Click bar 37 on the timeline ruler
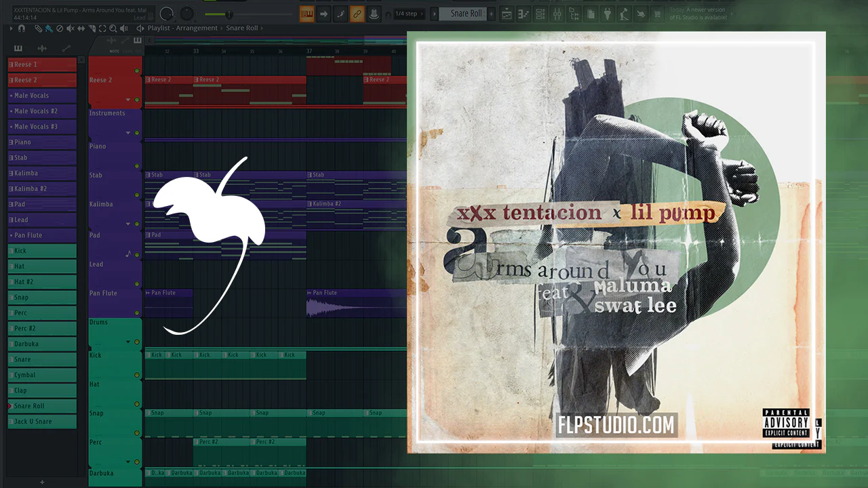Image resolution: width=868 pixels, height=488 pixels. coord(309,52)
